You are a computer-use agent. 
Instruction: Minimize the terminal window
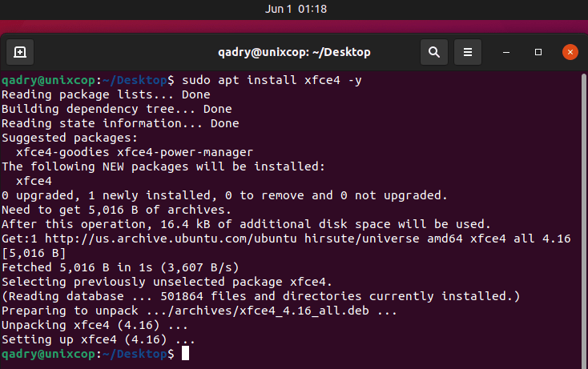[505, 52]
